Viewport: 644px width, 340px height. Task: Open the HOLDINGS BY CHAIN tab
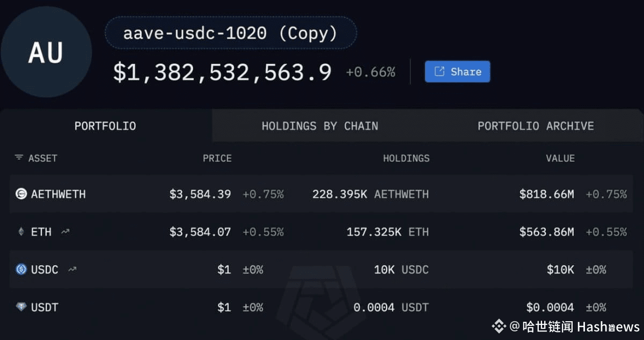[320, 126]
